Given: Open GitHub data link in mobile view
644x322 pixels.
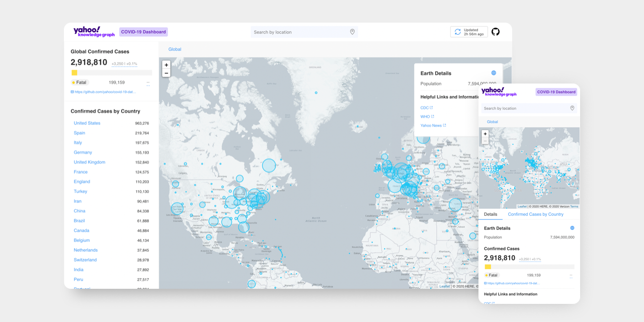Looking at the screenshot, I should tap(512, 283).
